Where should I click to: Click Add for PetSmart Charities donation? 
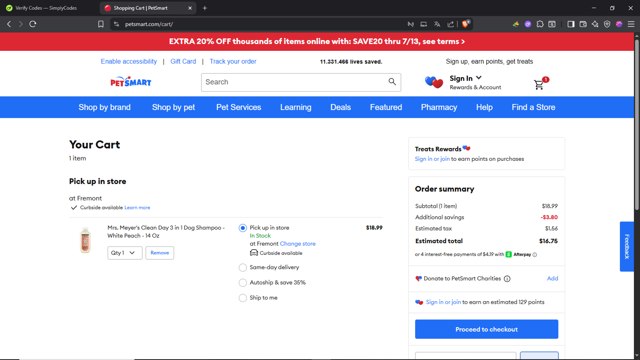coord(552,278)
